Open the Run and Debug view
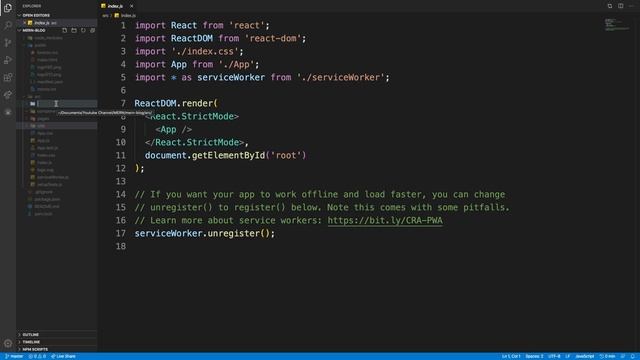This screenshot has height=360, width=640. 8,60
